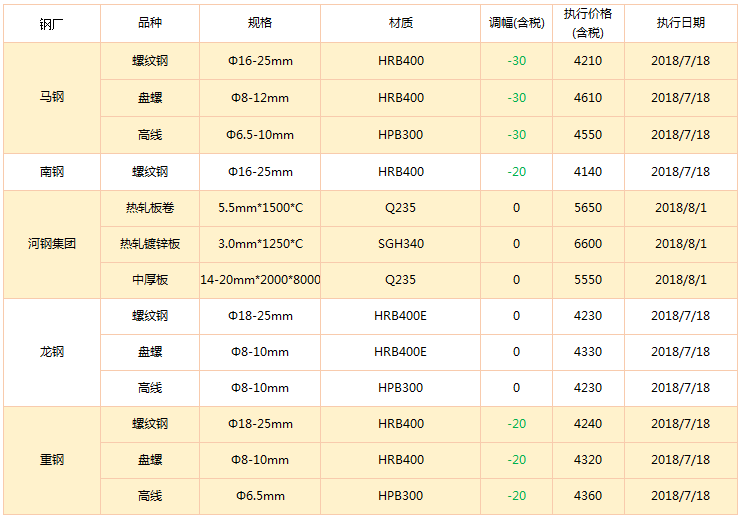This screenshot has height=518, width=742.
Task: Click HPB300 in the Φ6.5-10mm row
Action: [x=401, y=135]
